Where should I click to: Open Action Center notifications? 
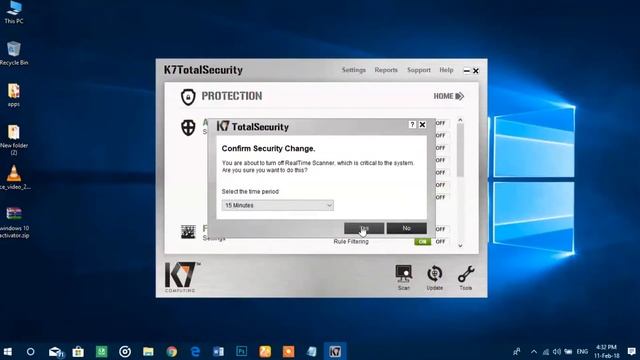(x=631, y=351)
